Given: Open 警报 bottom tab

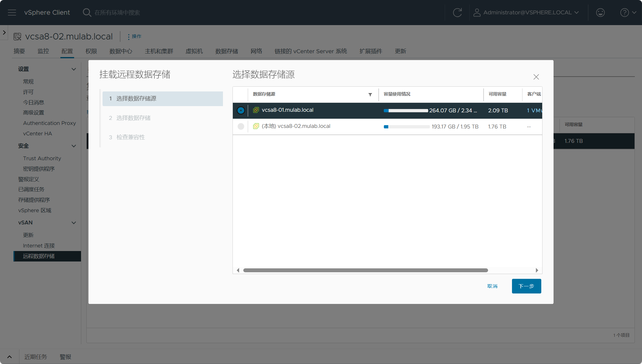Looking at the screenshot, I should (65, 357).
